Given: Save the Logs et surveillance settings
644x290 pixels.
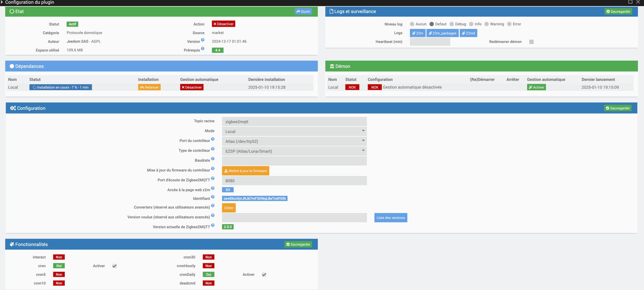Looking at the screenshot, I should (618, 11).
